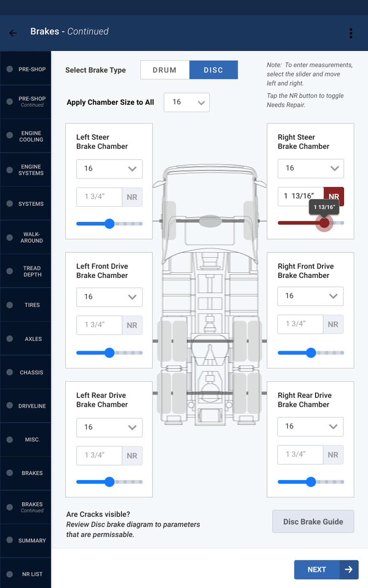Toggle NR for Right Steer Brake Chamber

coord(334,196)
